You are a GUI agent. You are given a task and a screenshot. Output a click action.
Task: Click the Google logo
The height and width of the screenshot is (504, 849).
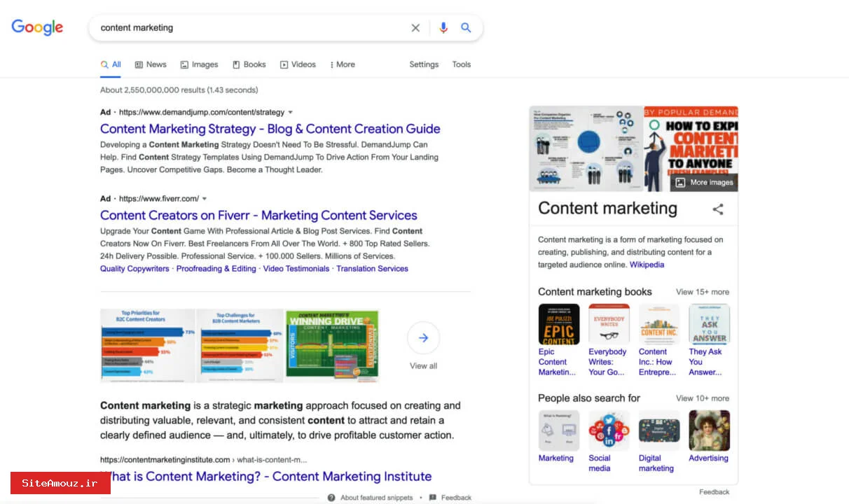pyautogui.click(x=37, y=27)
